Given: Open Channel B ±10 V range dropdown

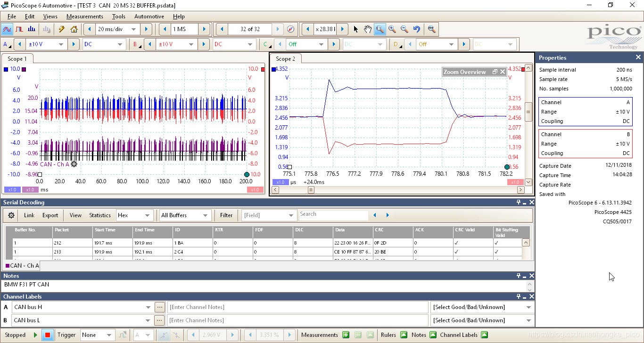Looking at the screenshot, I should tap(191, 44).
